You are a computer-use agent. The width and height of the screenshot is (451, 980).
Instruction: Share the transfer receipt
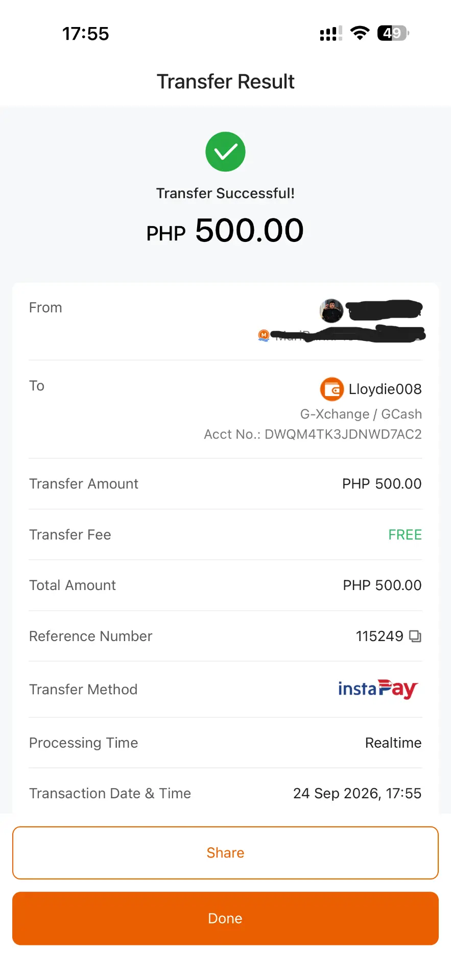pyautogui.click(x=225, y=853)
